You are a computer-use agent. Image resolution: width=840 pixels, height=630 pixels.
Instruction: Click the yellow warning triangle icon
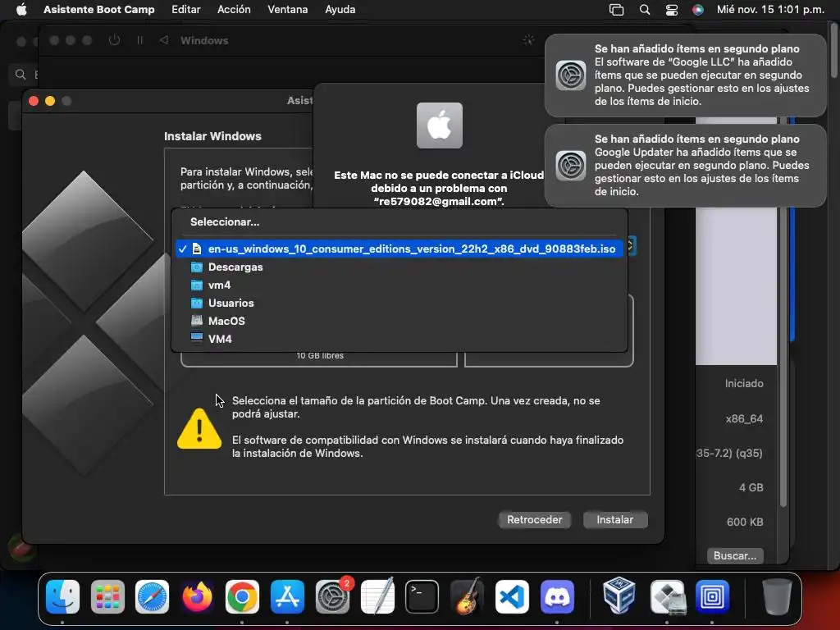pos(199,428)
